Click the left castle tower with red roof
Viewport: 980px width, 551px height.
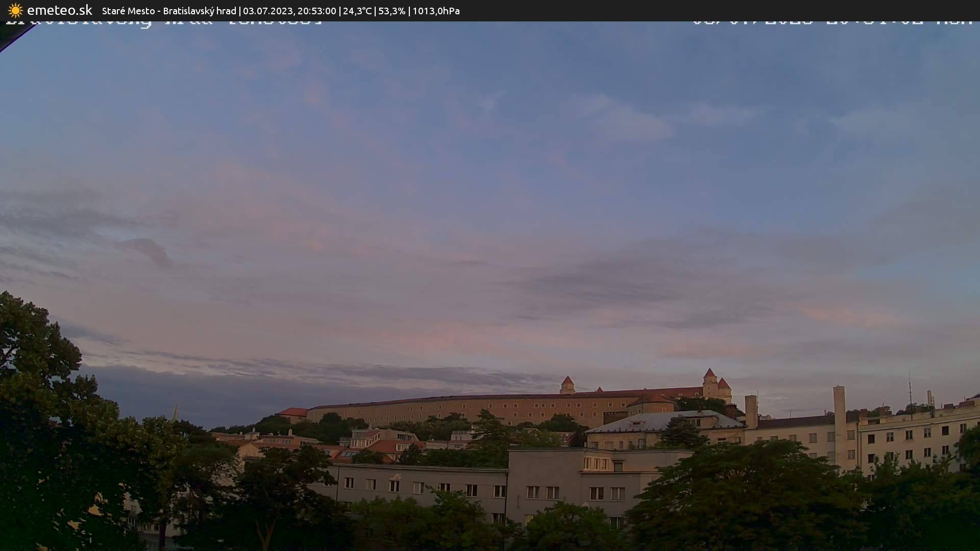click(567, 385)
